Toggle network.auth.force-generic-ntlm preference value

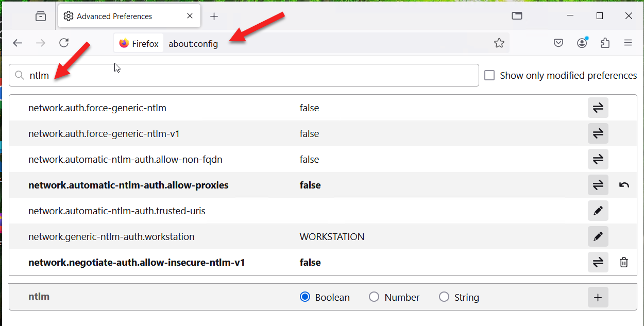coord(598,108)
